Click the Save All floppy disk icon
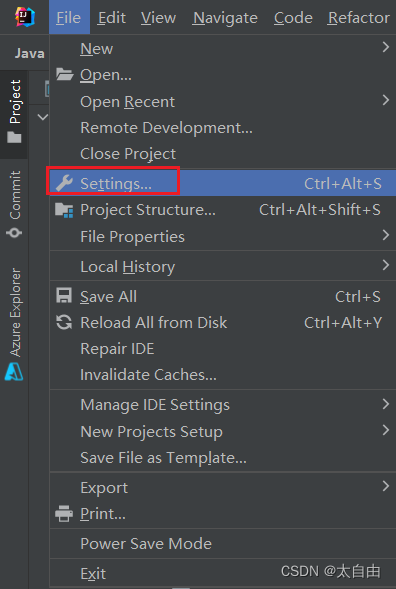396x589 pixels. click(64, 296)
